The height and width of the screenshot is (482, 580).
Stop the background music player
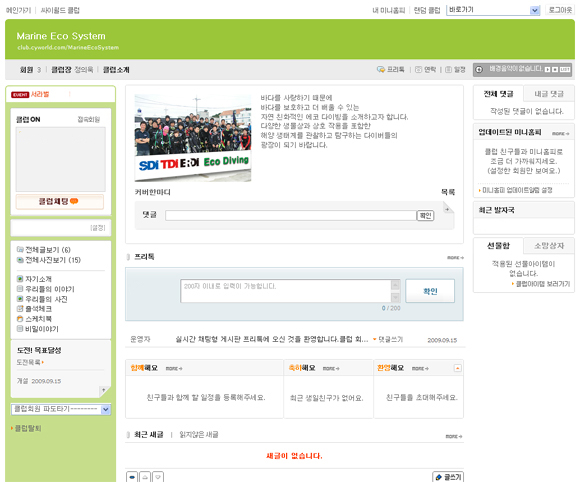coord(555,70)
